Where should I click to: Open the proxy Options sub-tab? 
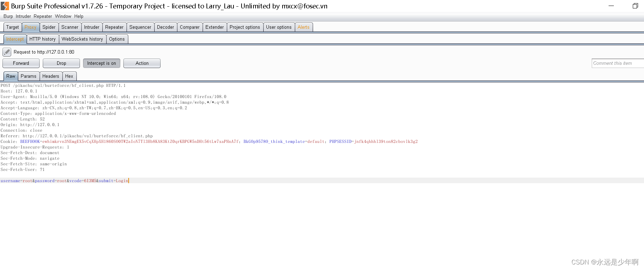[x=117, y=39]
